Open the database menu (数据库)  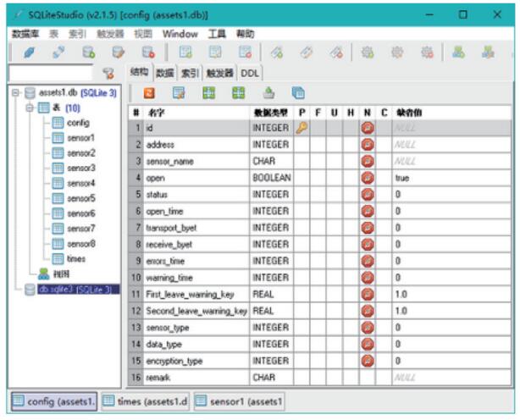pos(25,34)
